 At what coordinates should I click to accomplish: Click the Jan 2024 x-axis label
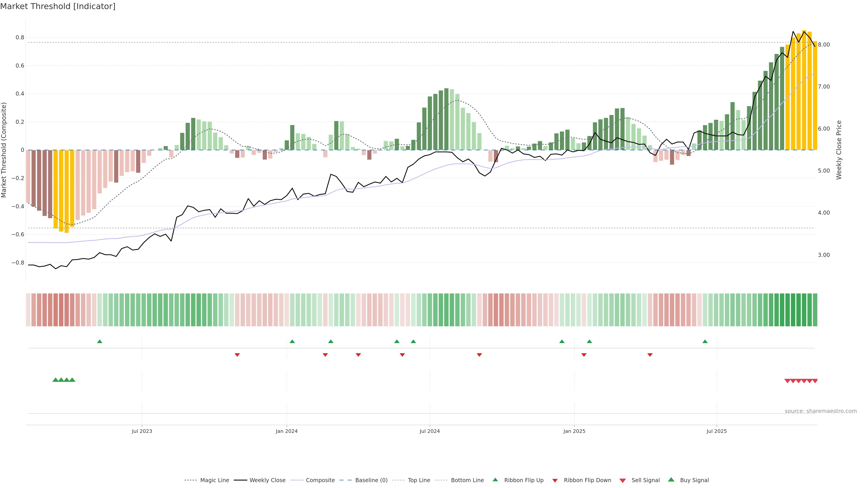point(286,431)
